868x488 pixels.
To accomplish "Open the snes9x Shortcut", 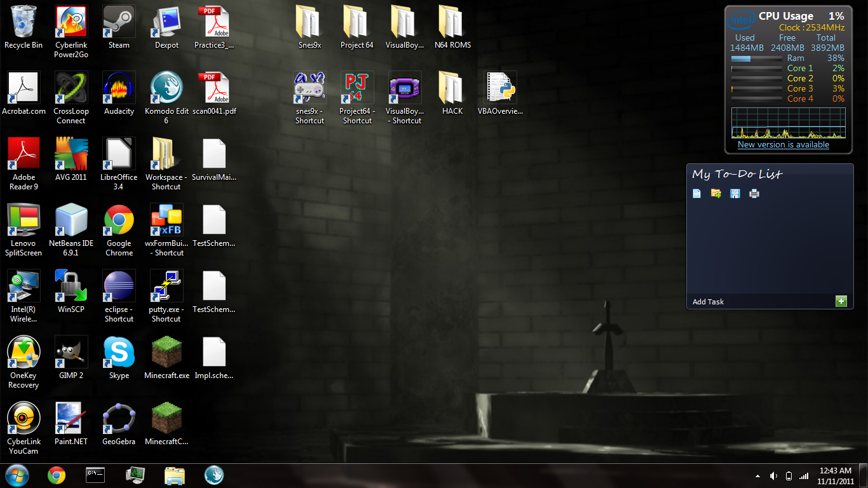I will pyautogui.click(x=309, y=88).
